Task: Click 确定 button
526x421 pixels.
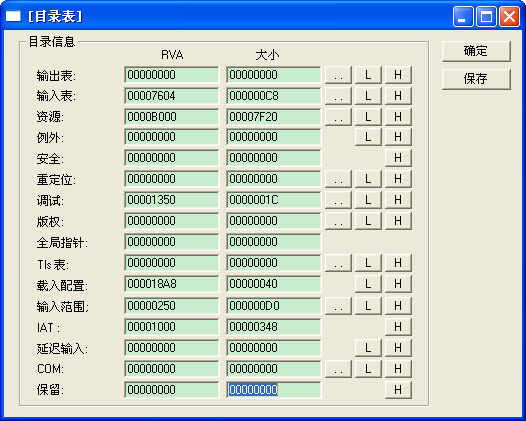Action: pyautogui.click(x=476, y=51)
